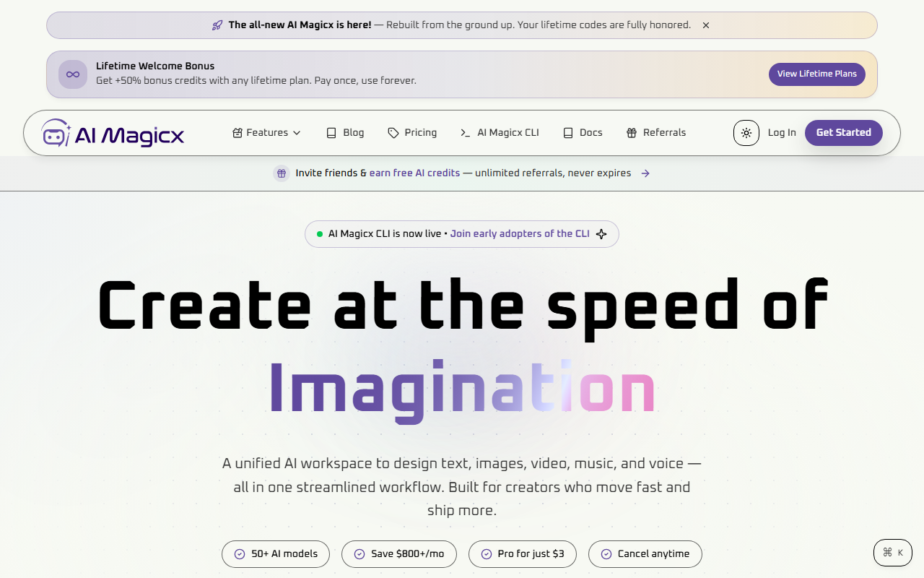Click the Features grid icon
The height and width of the screenshot is (578, 924).
pyautogui.click(x=237, y=133)
